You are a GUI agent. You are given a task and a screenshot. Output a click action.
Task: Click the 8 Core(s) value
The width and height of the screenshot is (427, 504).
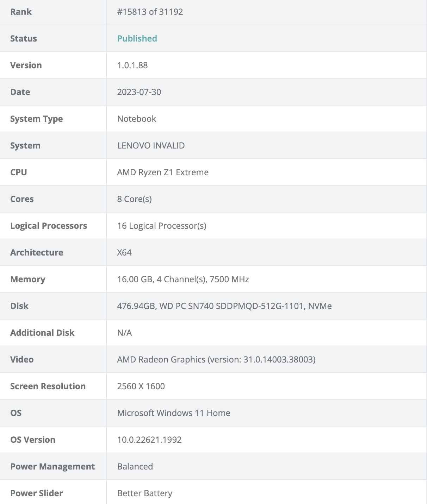pos(135,199)
